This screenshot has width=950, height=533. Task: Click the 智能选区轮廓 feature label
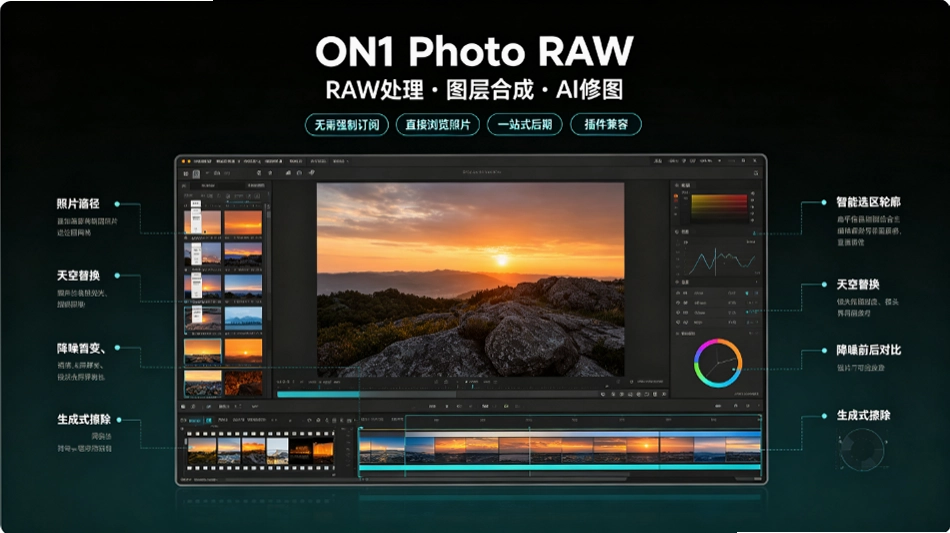coord(868,202)
